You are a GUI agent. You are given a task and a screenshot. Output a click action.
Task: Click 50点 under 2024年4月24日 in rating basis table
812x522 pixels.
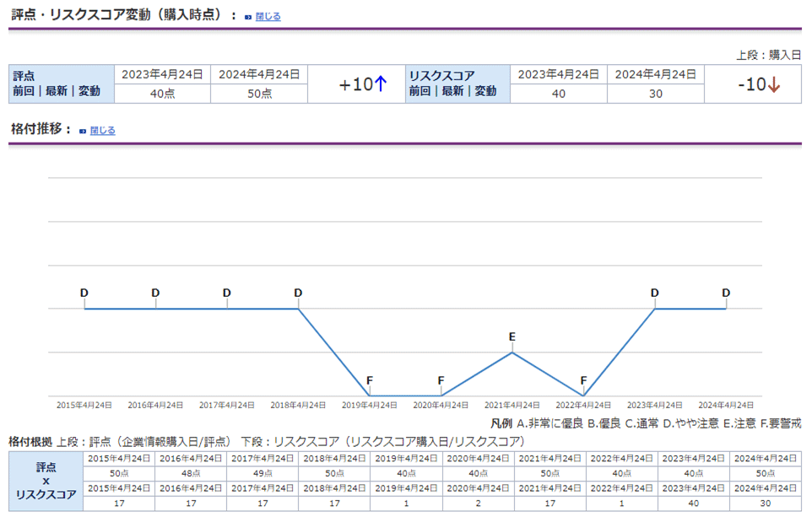pos(766,473)
